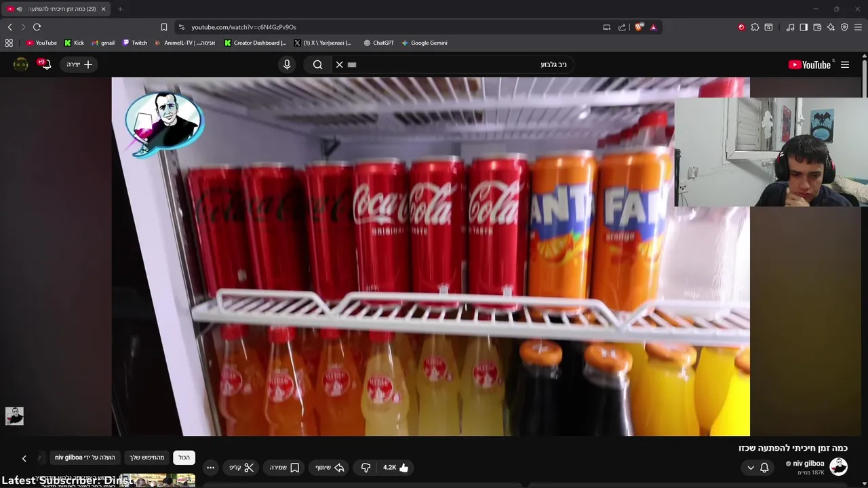The width and height of the screenshot is (868, 488).
Task: Click the Create (יצירה) button
Action: 79,64
